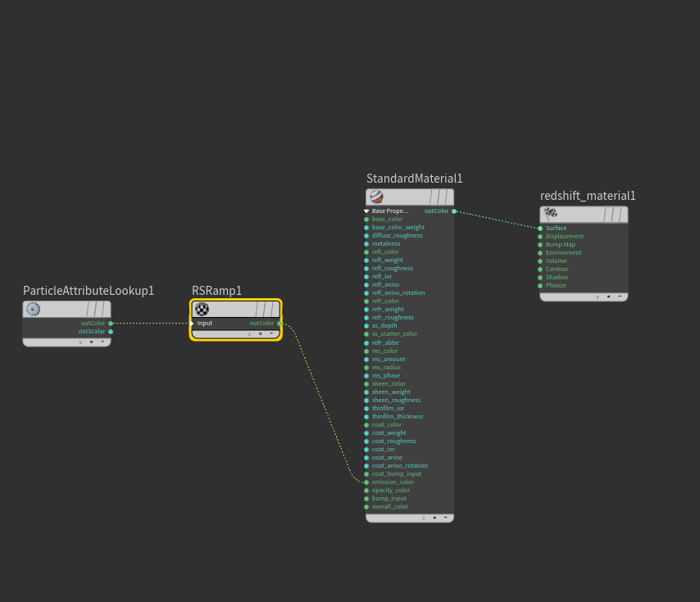Click the ParticleAttributeLookup1 node name label
The image size is (700, 602).
(89, 291)
